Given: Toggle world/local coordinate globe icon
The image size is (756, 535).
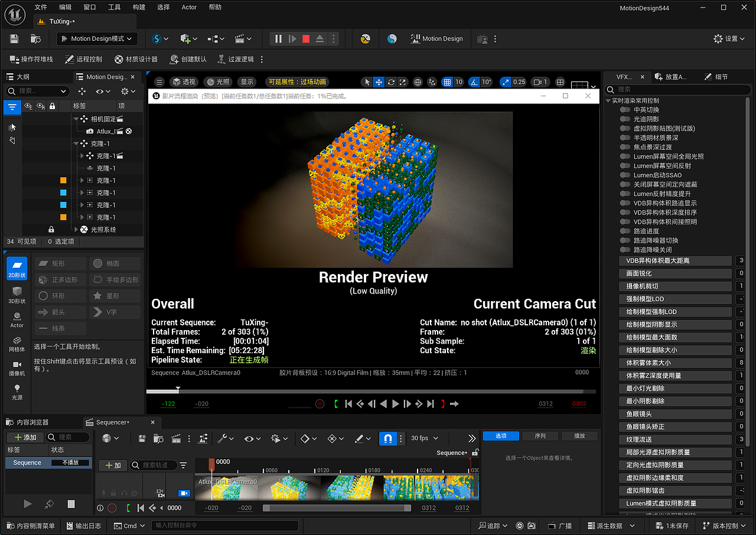Looking at the screenshot, I should pyautogui.click(x=418, y=82).
